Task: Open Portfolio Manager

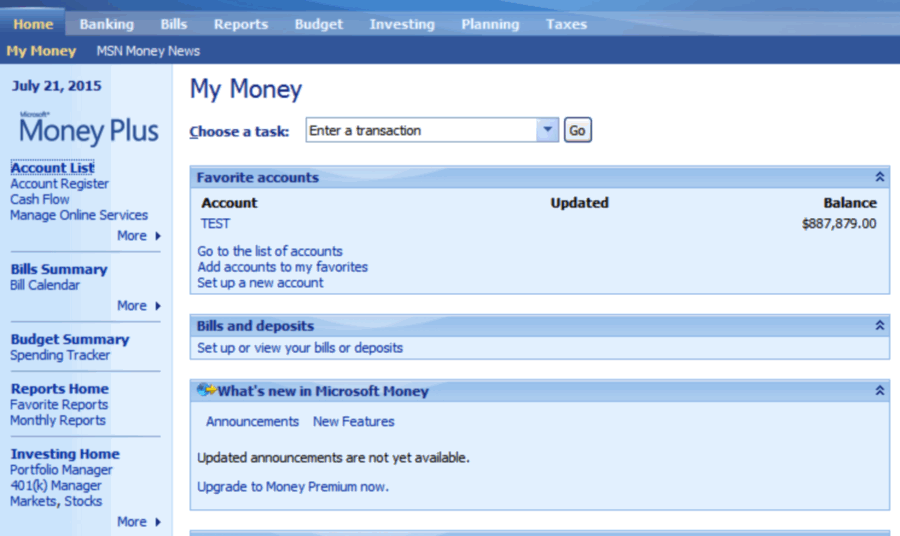Action: [x=61, y=470]
